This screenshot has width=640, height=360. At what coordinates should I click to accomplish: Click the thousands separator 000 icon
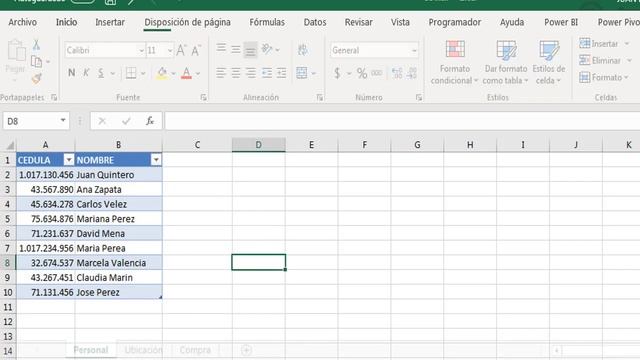(377, 73)
